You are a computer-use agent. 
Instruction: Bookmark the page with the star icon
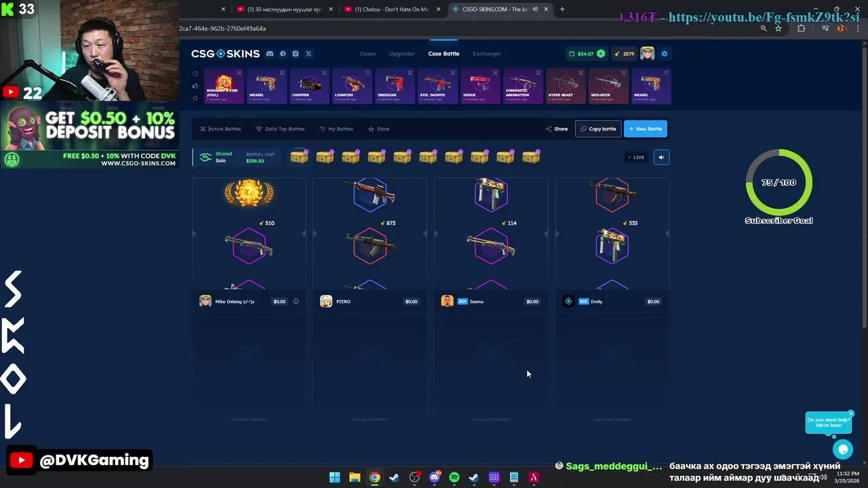(778, 28)
